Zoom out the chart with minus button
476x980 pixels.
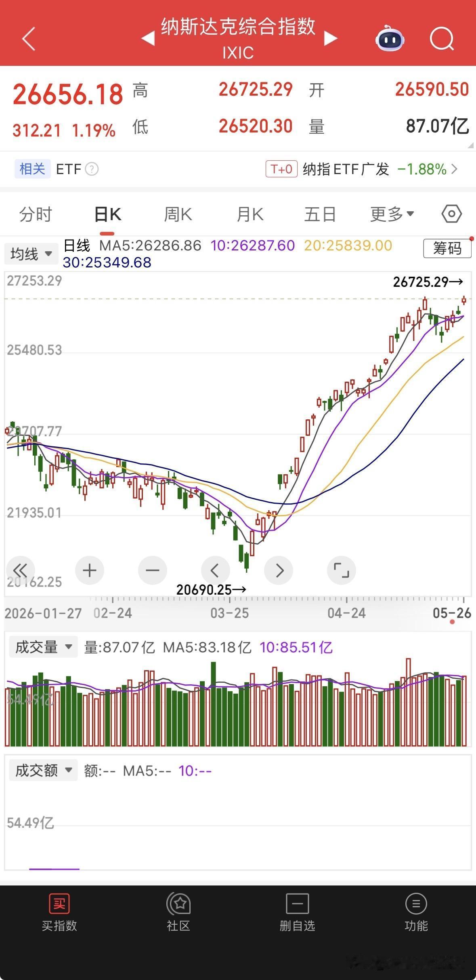pyautogui.click(x=153, y=570)
